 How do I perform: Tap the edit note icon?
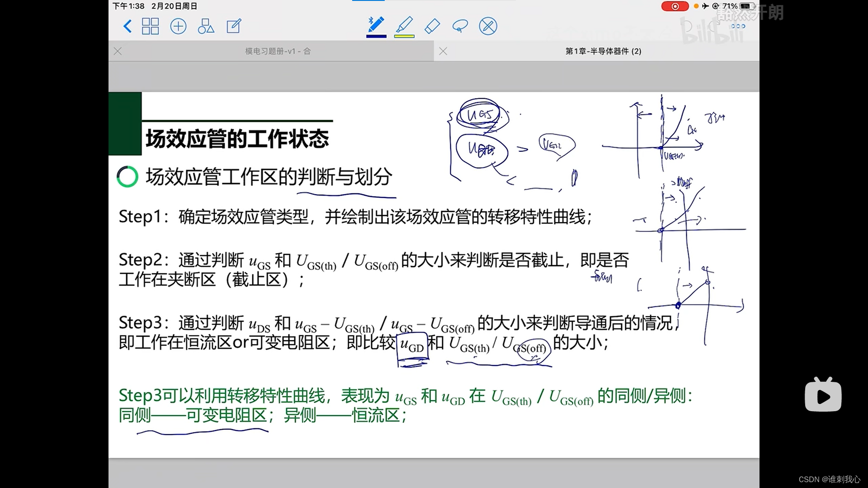tap(234, 26)
